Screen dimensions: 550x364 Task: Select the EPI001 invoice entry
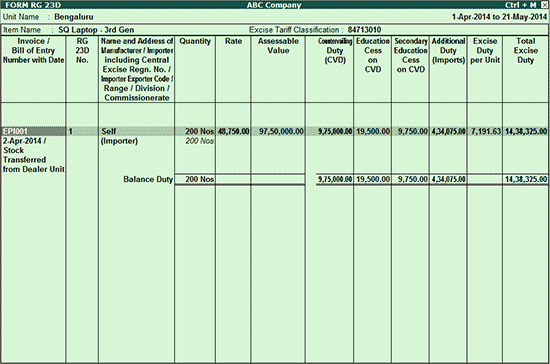point(15,131)
